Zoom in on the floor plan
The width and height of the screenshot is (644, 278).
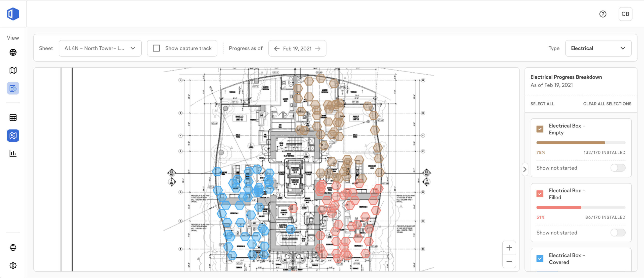509,248
